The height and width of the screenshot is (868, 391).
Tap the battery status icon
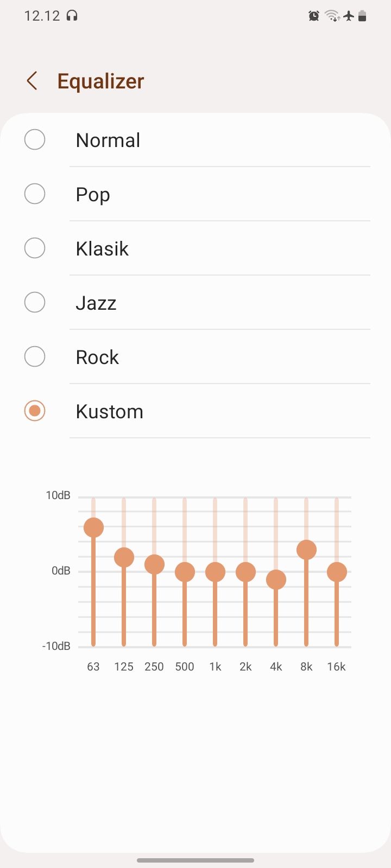tap(363, 16)
